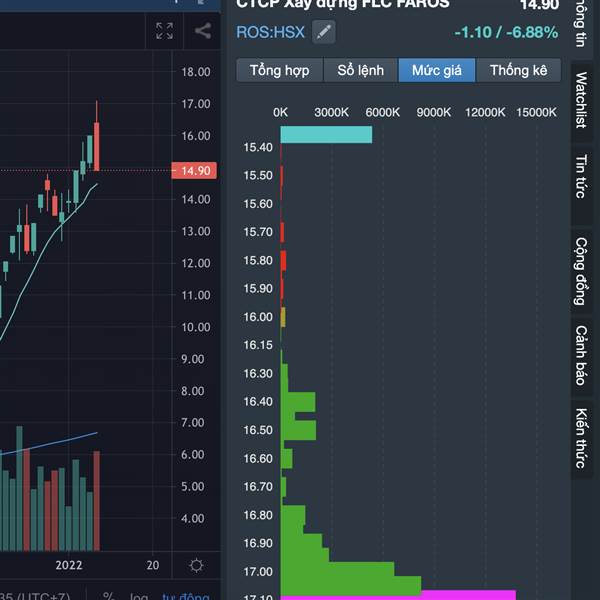Click the ROS:HSX ticker link

point(271,32)
